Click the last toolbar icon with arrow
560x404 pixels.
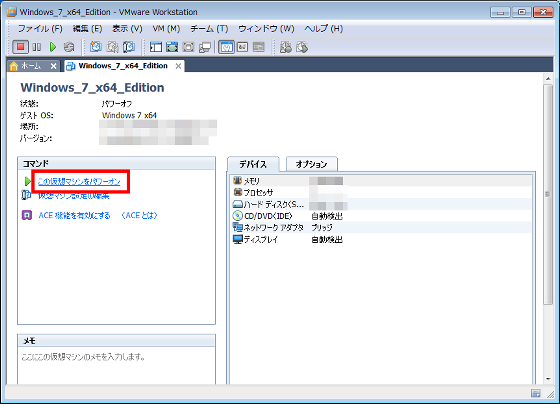coord(302,47)
